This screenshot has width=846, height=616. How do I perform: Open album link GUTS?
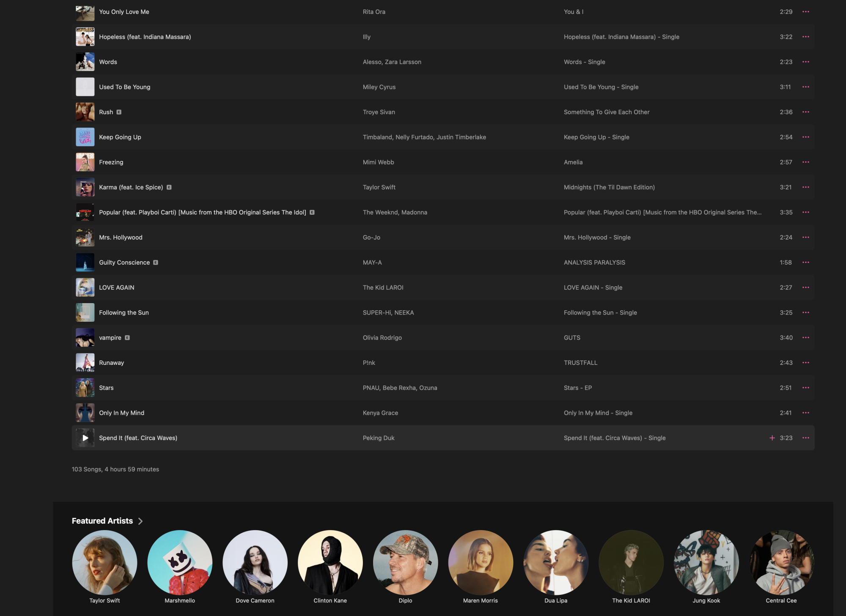click(572, 338)
